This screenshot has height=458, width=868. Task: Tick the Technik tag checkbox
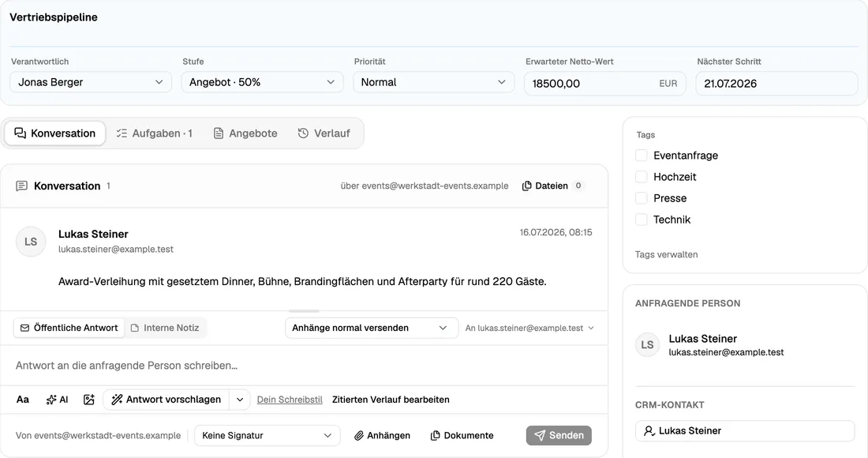point(641,220)
